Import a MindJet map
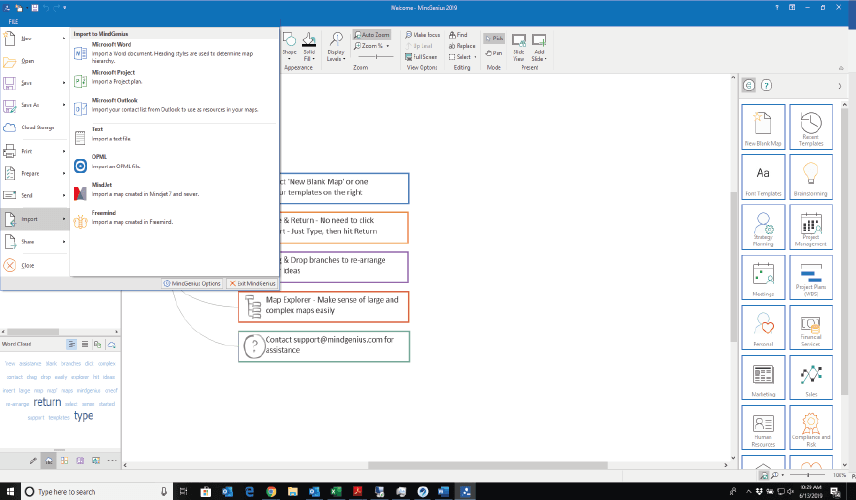 [x=175, y=193]
